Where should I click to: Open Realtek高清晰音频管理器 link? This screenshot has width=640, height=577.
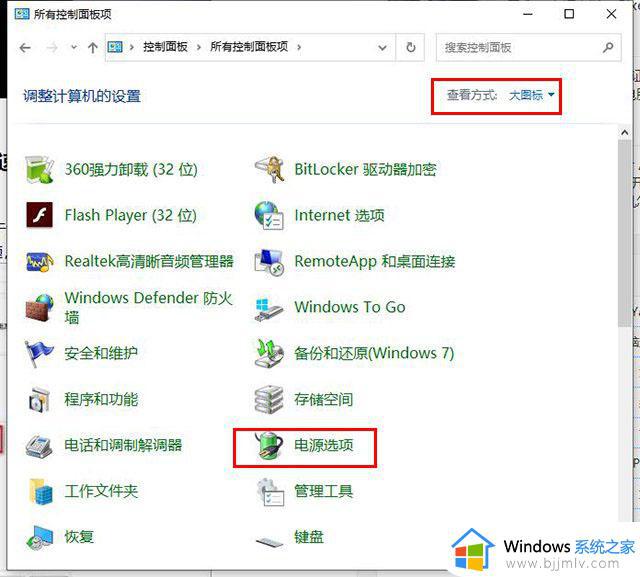(x=149, y=262)
